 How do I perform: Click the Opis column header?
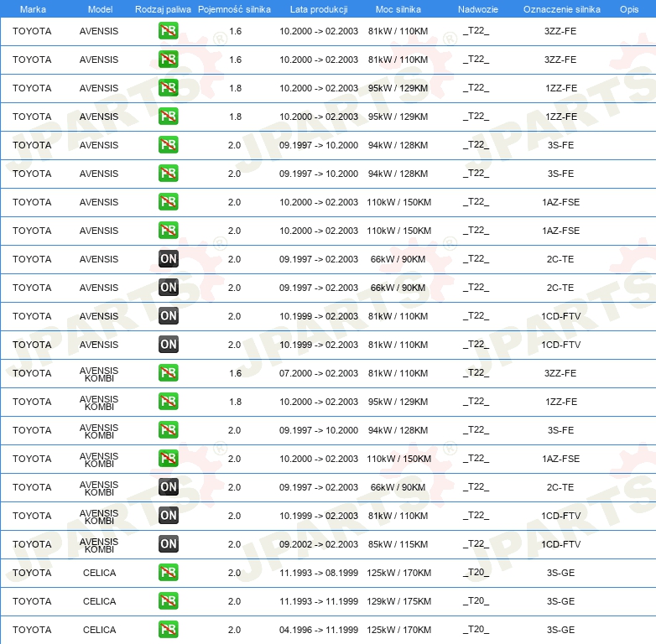pos(629,9)
